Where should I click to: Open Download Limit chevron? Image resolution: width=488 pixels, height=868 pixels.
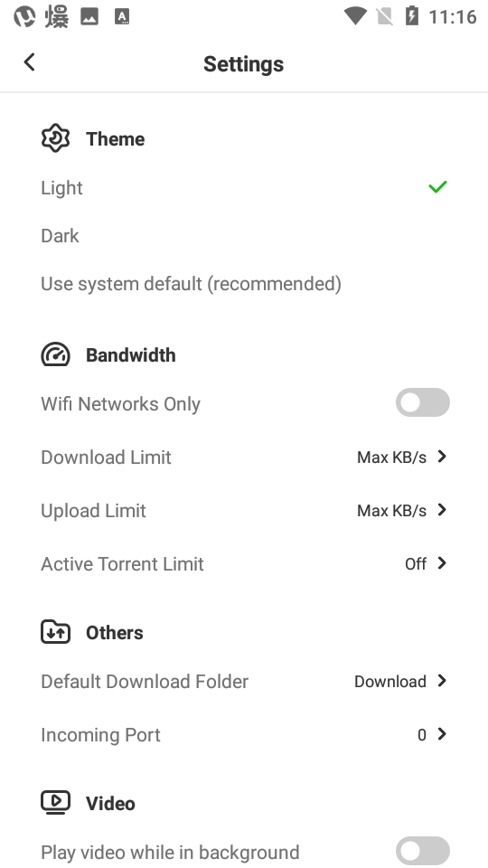pyautogui.click(x=442, y=457)
